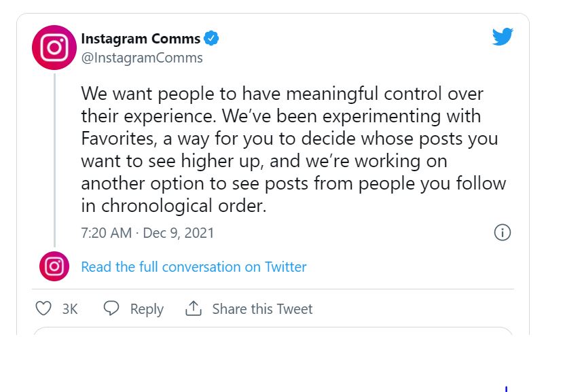
Task: Select the Share this Tweet label
Action: pyautogui.click(x=262, y=309)
